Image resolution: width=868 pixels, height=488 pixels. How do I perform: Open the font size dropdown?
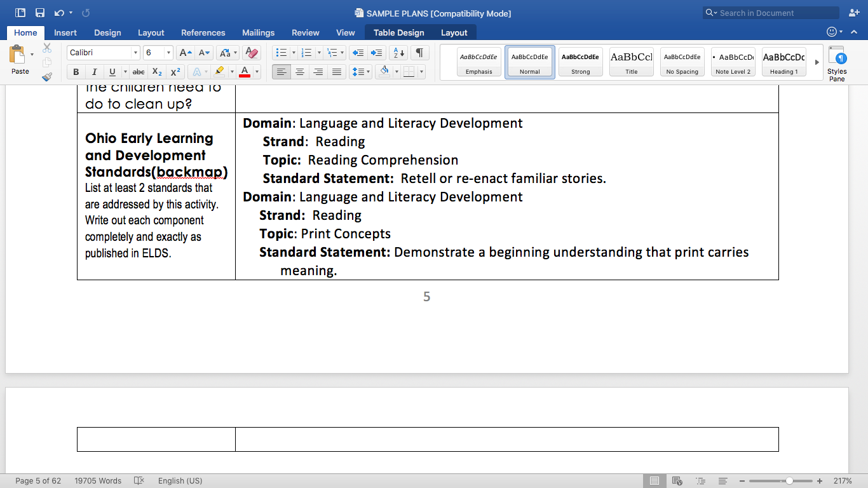(x=168, y=53)
